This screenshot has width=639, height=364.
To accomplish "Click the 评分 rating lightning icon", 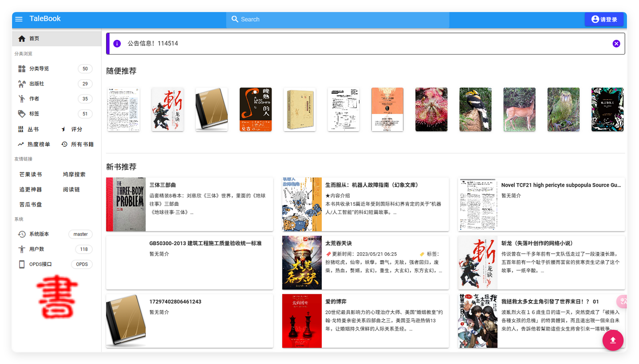I will coord(64,129).
